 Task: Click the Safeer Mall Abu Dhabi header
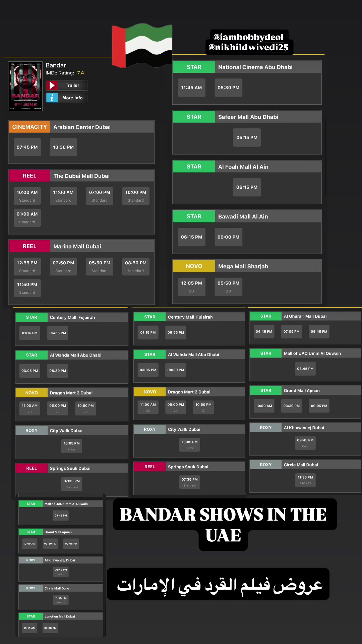click(247, 117)
